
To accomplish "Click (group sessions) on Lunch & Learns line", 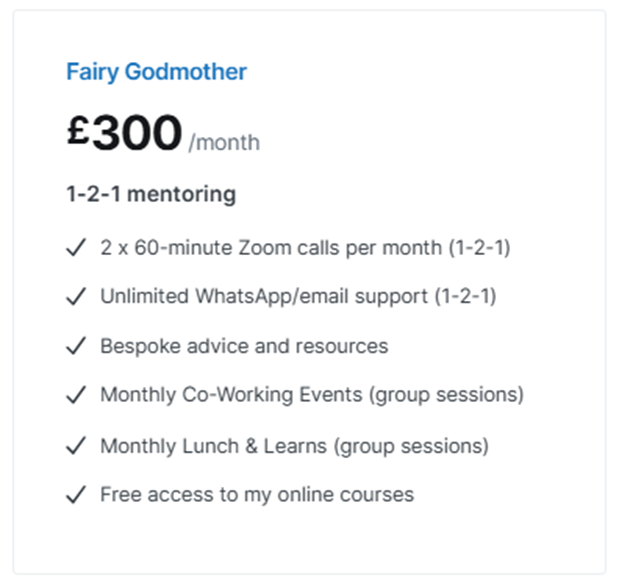I will pos(411,446).
